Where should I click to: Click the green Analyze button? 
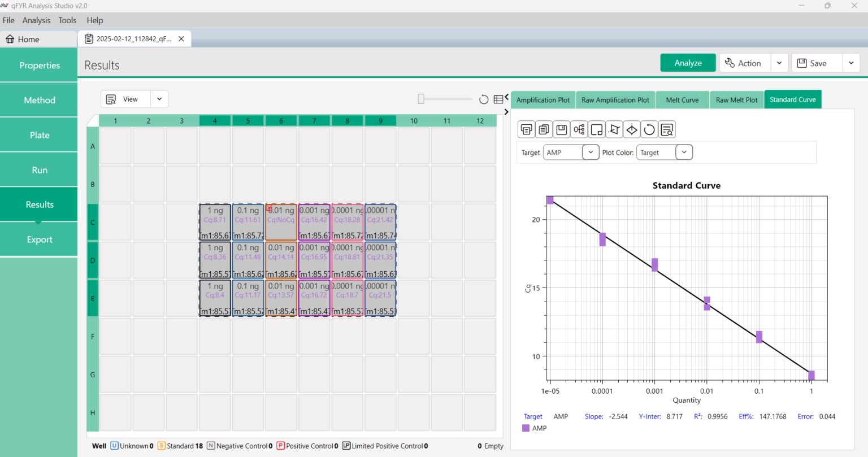688,63
